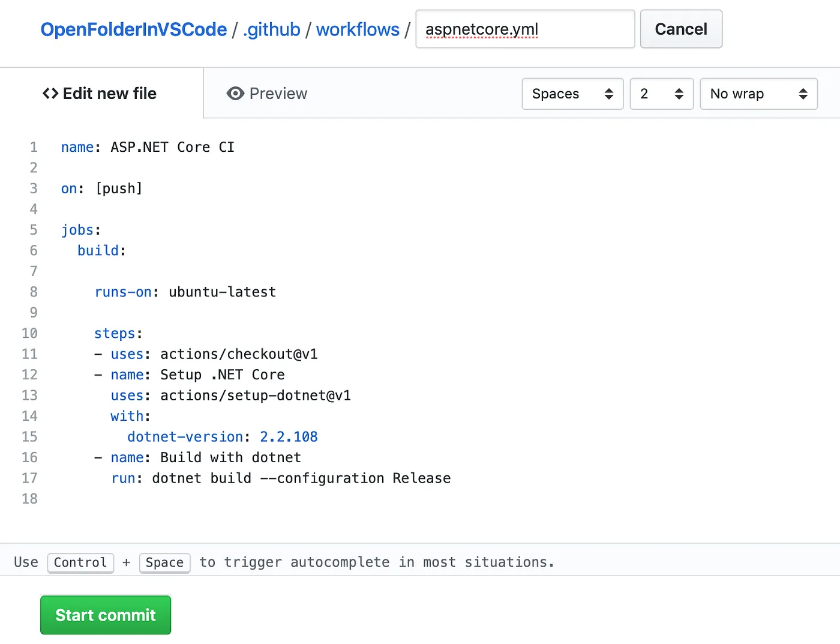Navigate to the .github folder link

(x=271, y=29)
